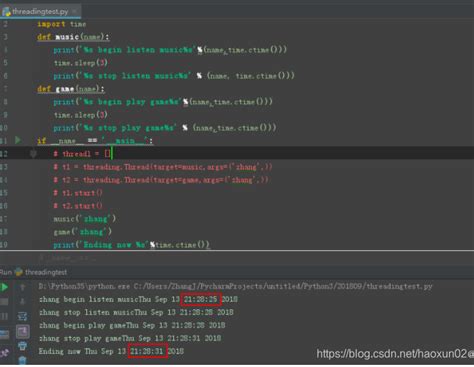Click the print 'Ending now' code line
This screenshot has width=474, height=367.
tap(132, 245)
